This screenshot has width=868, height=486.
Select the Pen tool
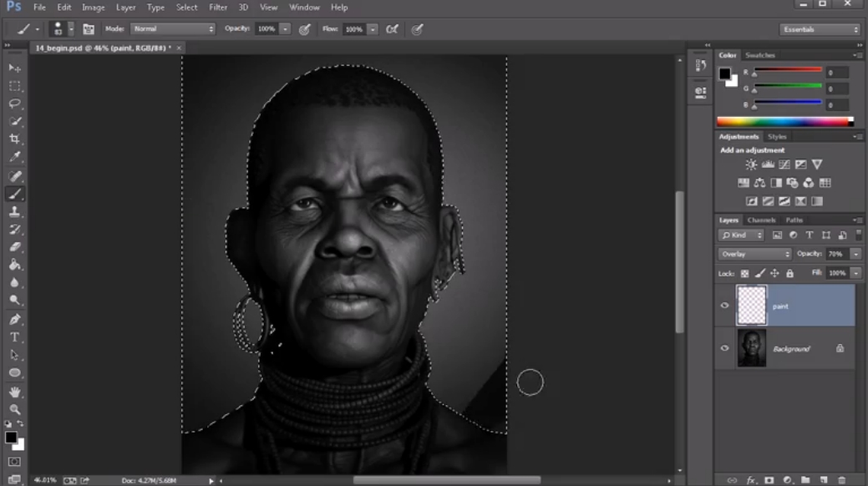(15, 319)
